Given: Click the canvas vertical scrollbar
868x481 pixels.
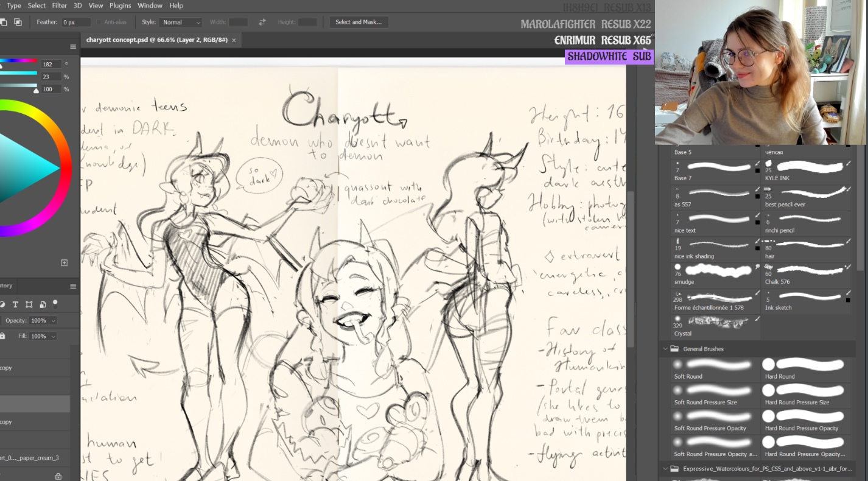Looking at the screenshot, I should point(631,268).
